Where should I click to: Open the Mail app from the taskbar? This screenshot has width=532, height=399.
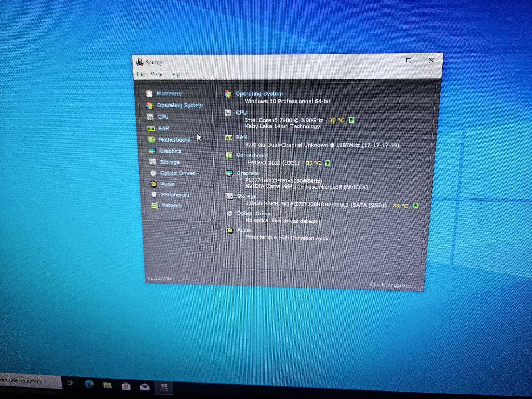[145, 387]
